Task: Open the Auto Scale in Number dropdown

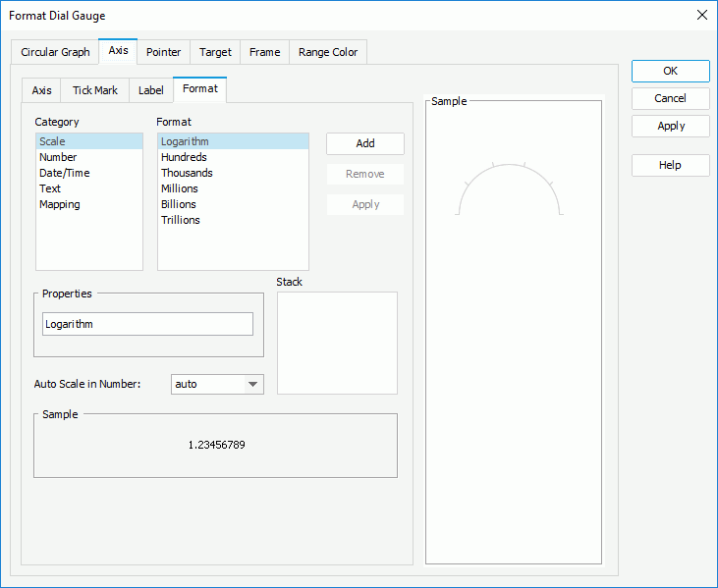Action: click(217, 384)
